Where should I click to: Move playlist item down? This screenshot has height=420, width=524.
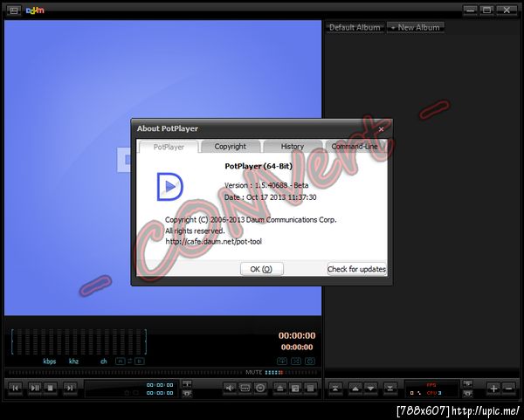point(370,389)
